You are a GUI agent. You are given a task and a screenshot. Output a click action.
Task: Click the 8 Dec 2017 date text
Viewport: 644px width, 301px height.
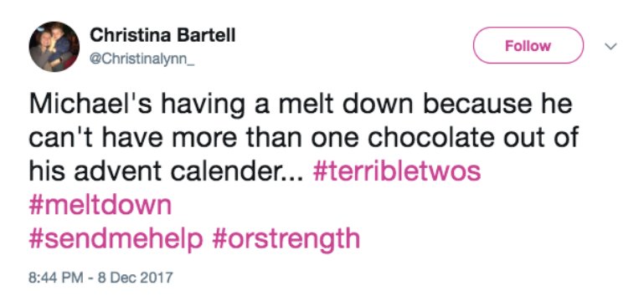point(136,278)
